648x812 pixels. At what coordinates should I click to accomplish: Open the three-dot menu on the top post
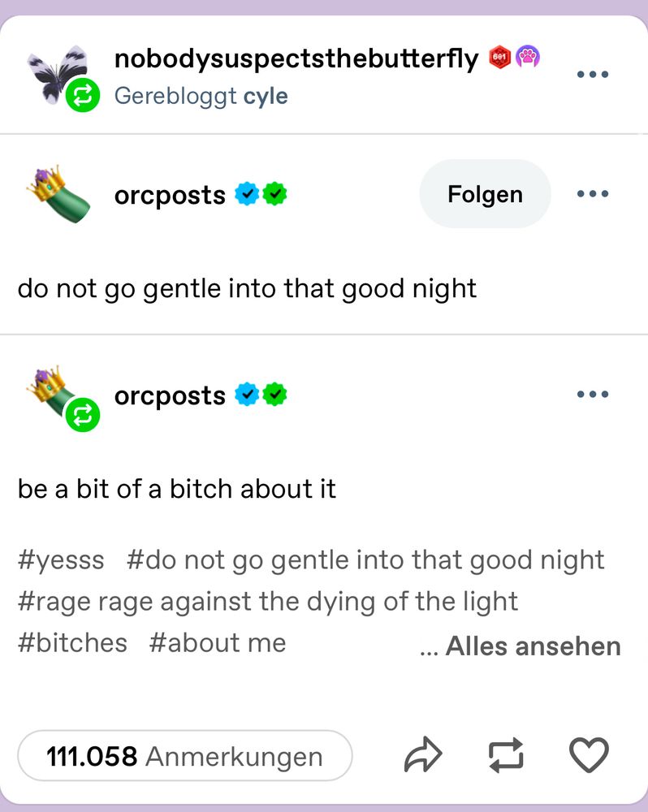pos(593,73)
